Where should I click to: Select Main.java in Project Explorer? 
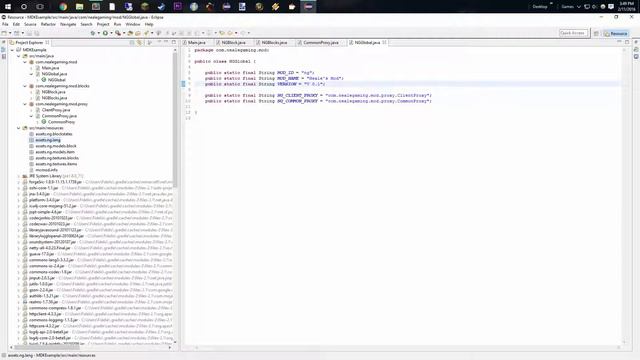[50, 68]
